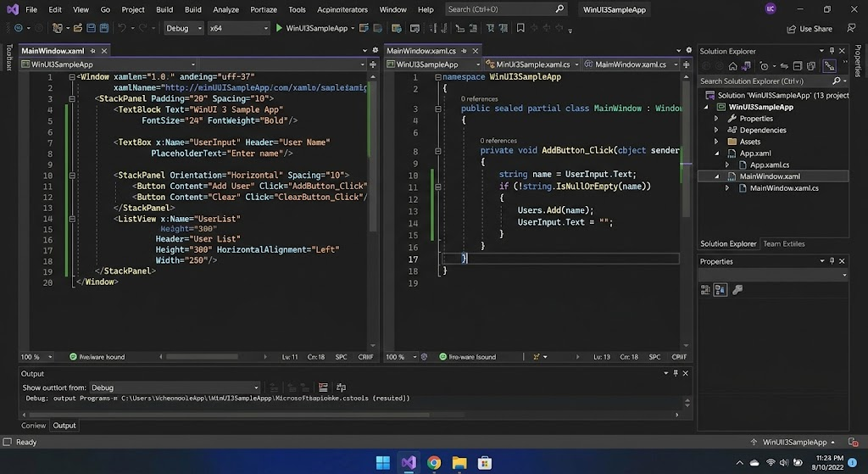This screenshot has height=474, width=868.
Task: Open the Project menu
Action: click(133, 9)
